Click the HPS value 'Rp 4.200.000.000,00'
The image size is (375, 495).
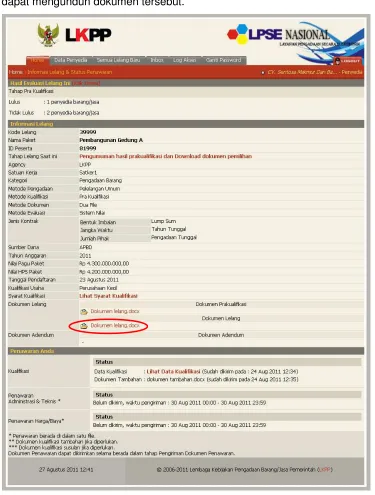pyautogui.click(x=104, y=272)
